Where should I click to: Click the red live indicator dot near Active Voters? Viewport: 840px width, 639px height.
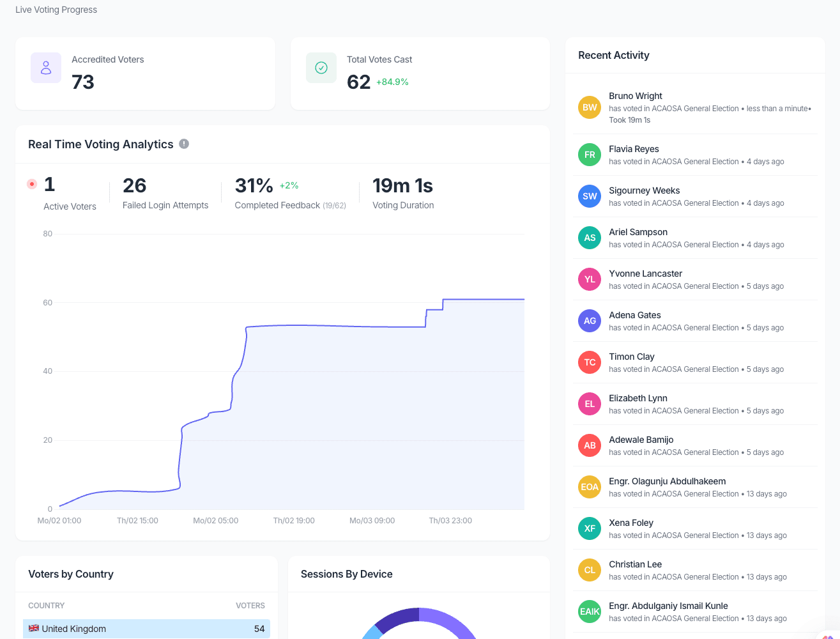point(32,183)
